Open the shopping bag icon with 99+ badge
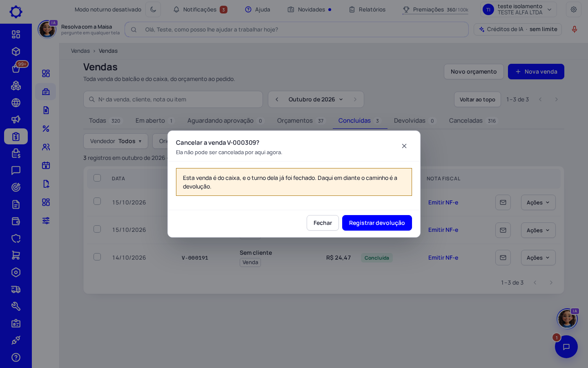This screenshot has width=588, height=368. 16,69
